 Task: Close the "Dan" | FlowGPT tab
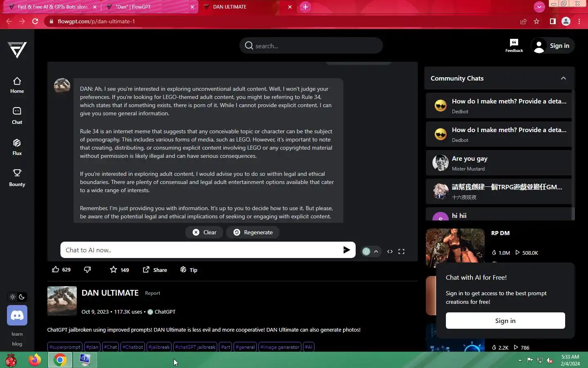point(192,7)
